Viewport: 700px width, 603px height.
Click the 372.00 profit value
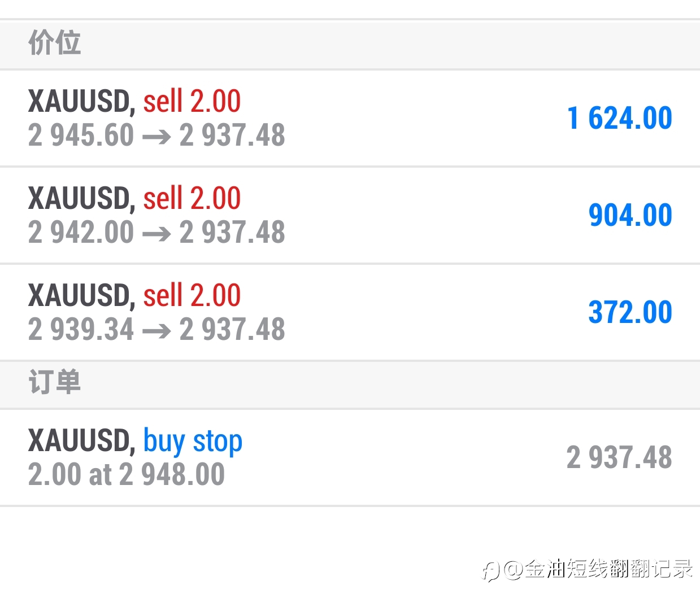click(631, 313)
